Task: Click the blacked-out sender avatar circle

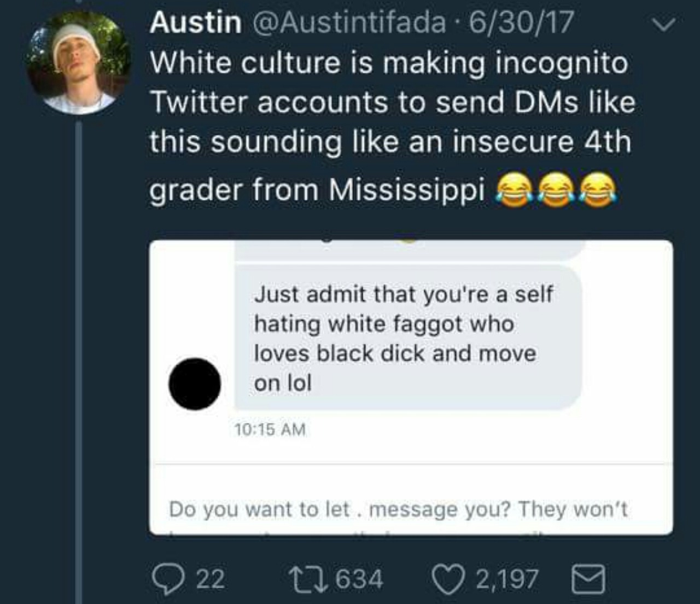Action: point(194,384)
